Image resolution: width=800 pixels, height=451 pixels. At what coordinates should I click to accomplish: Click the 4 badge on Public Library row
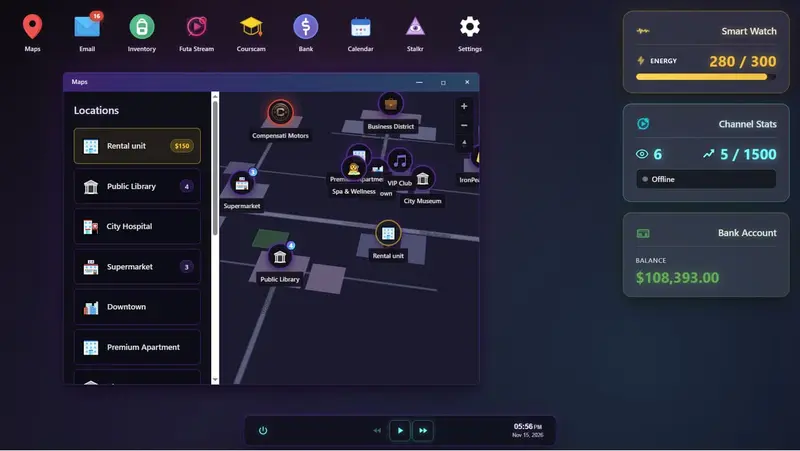pyautogui.click(x=186, y=186)
